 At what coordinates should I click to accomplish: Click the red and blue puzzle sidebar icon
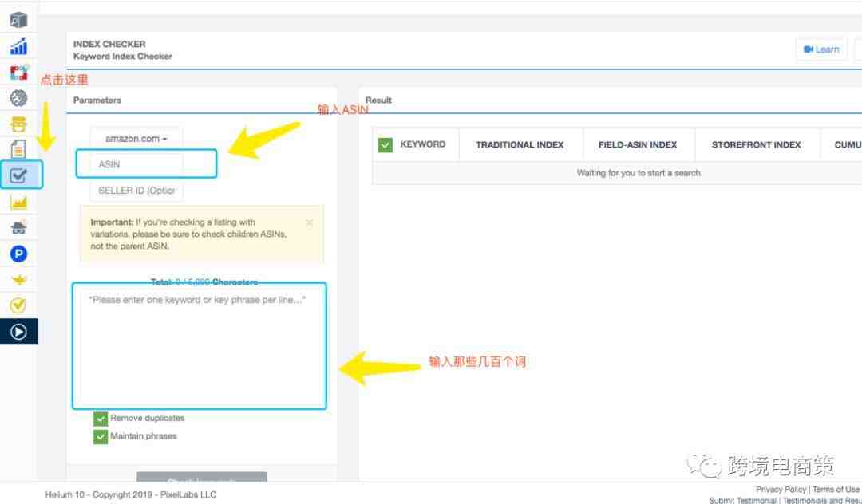click(18, 73)
